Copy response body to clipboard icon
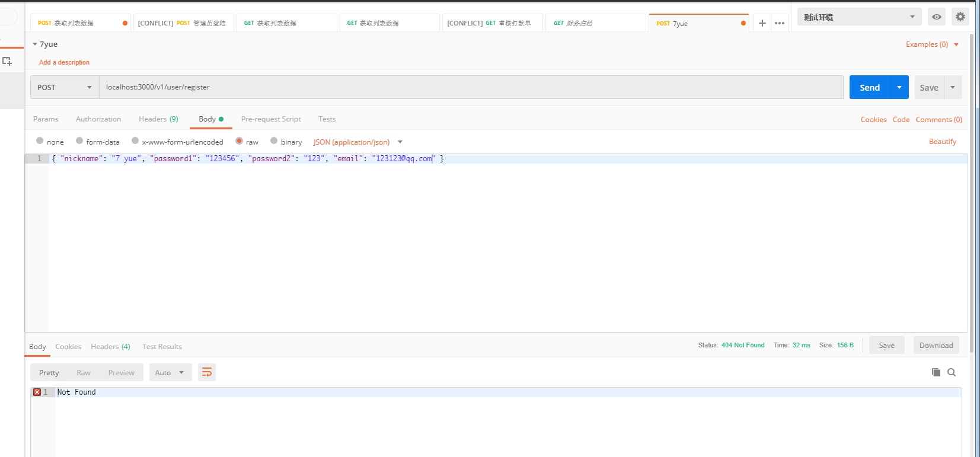 point(936,372)
